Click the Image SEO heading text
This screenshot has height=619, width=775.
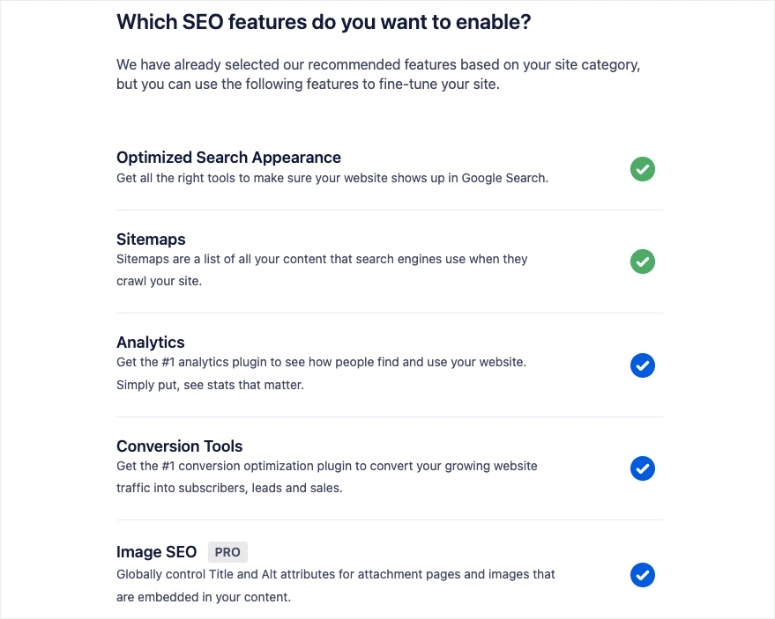pyautogui.click(x=157, y=552)
